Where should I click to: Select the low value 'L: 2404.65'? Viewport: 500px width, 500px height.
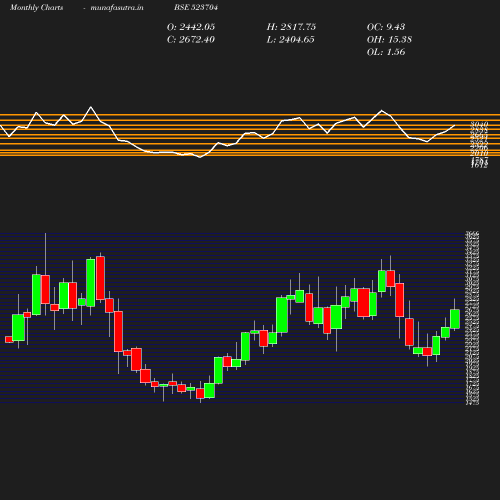tap(291, 40)
